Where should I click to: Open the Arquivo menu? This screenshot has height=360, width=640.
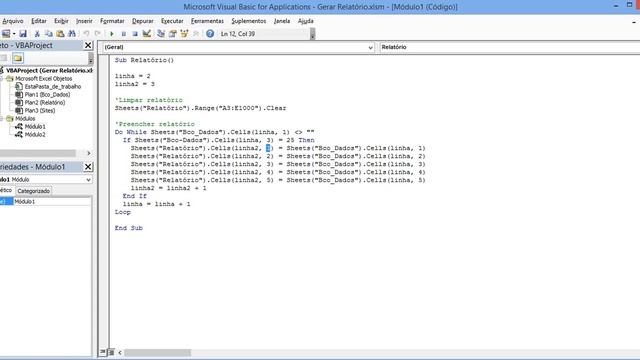(13, 21)
